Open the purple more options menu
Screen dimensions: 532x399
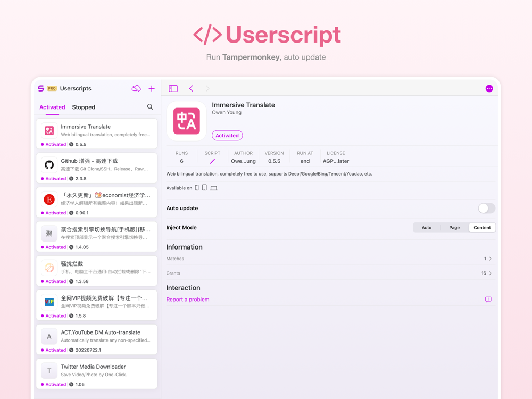489,88
